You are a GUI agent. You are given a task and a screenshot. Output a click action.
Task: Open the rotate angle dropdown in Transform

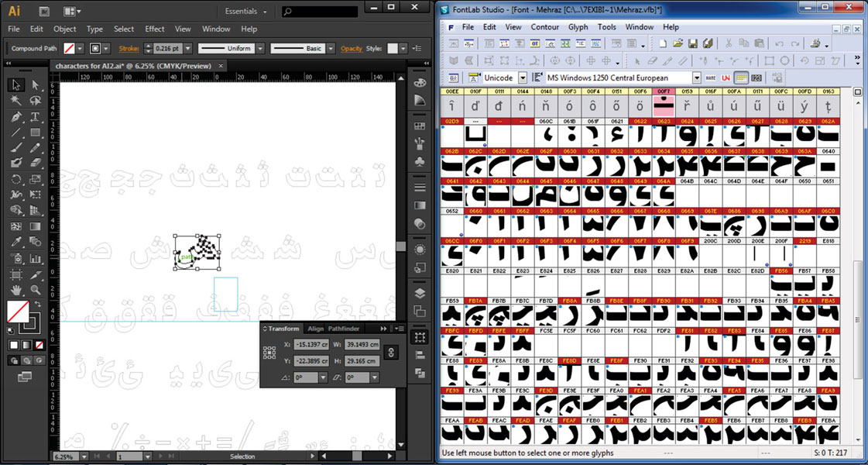coord(323,377)
